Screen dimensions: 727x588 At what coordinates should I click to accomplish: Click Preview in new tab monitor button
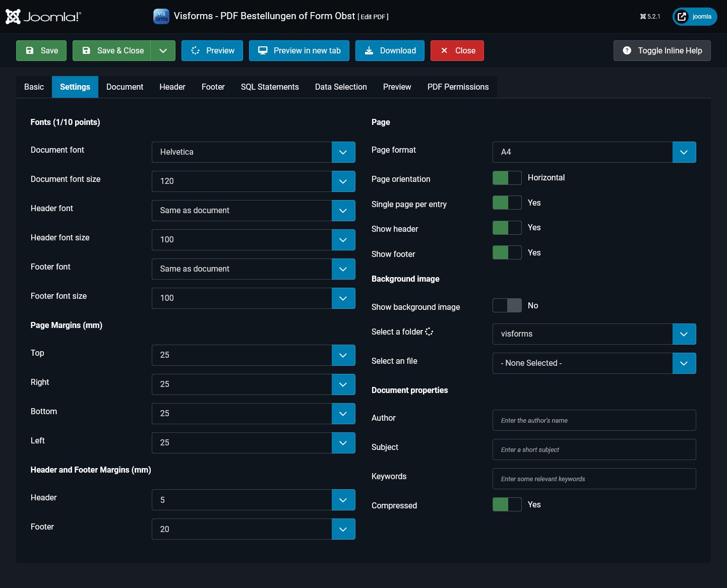pos(299,51)
